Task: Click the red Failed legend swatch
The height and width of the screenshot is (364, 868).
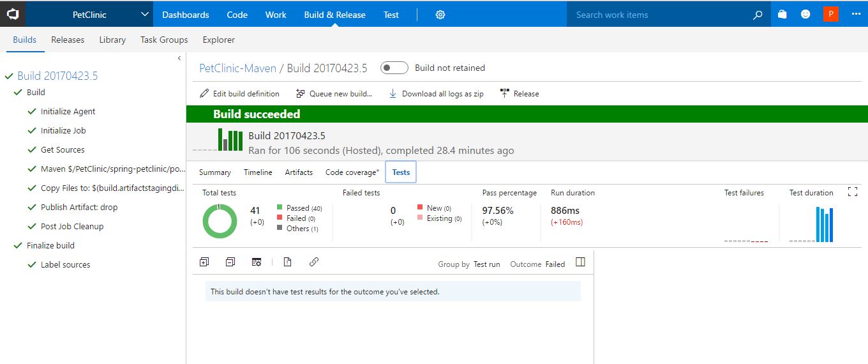Action: pyautogui.click(x=280, y=218)
